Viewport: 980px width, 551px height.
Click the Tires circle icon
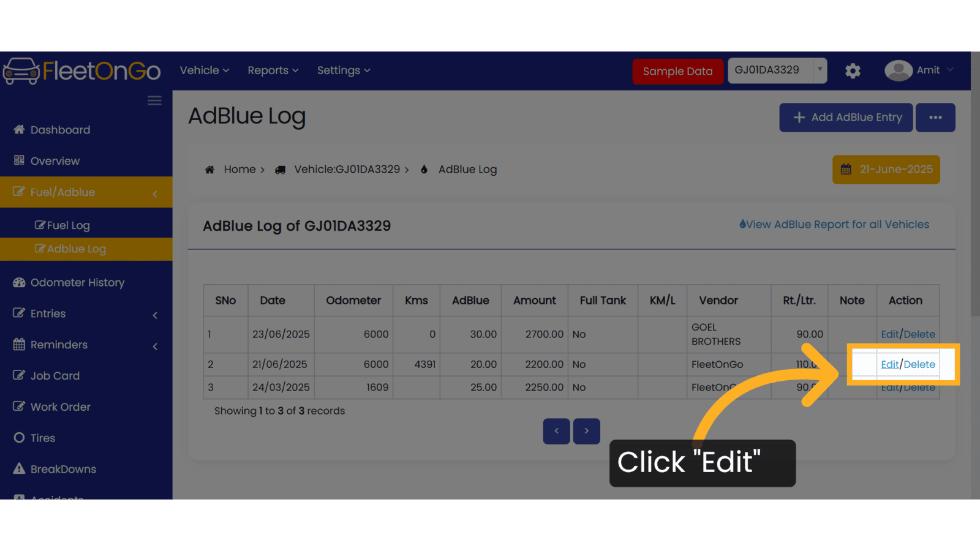19,438
